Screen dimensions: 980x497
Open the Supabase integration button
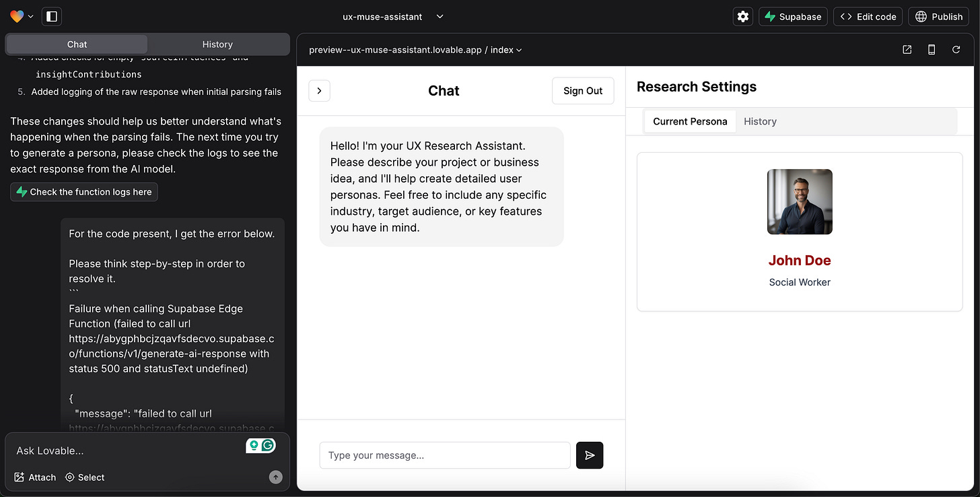794,17
